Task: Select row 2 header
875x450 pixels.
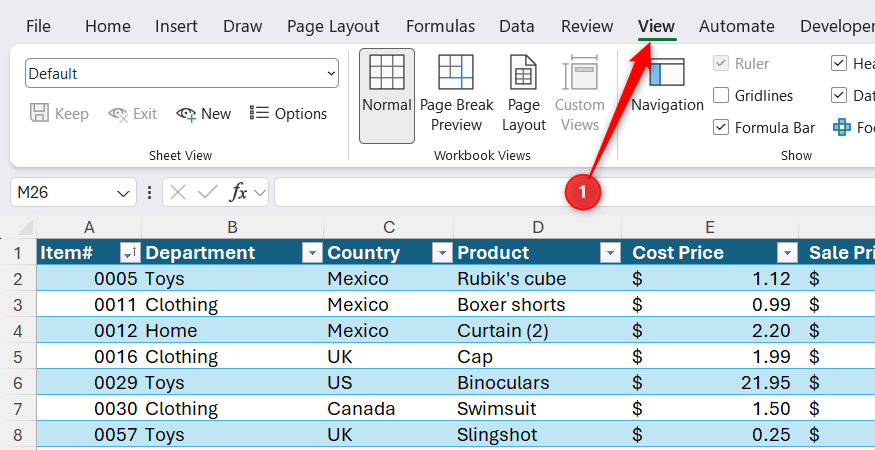Action: coord(18,279)
